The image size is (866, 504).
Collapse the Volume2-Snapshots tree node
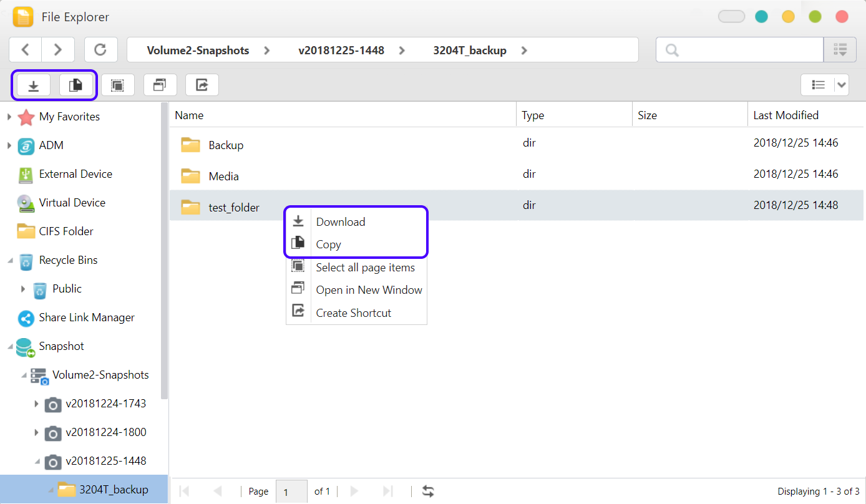pyautogui.click(x=24, y=375)
